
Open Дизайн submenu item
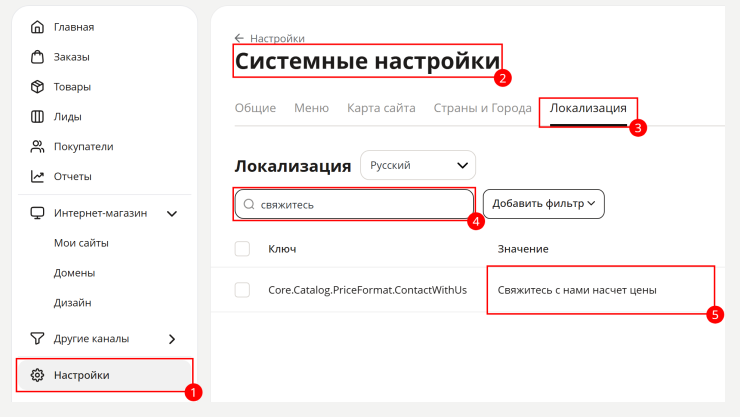pos(73,303)
